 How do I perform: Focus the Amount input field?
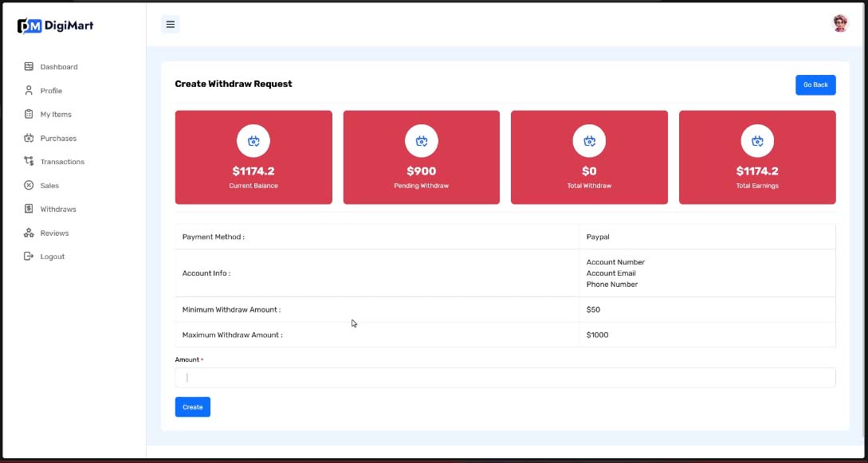click(505, 378)
